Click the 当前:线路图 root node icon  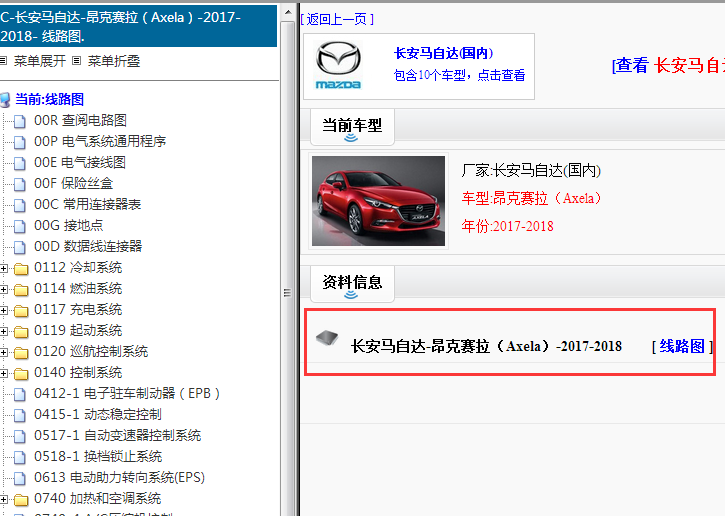pos(5,99)
